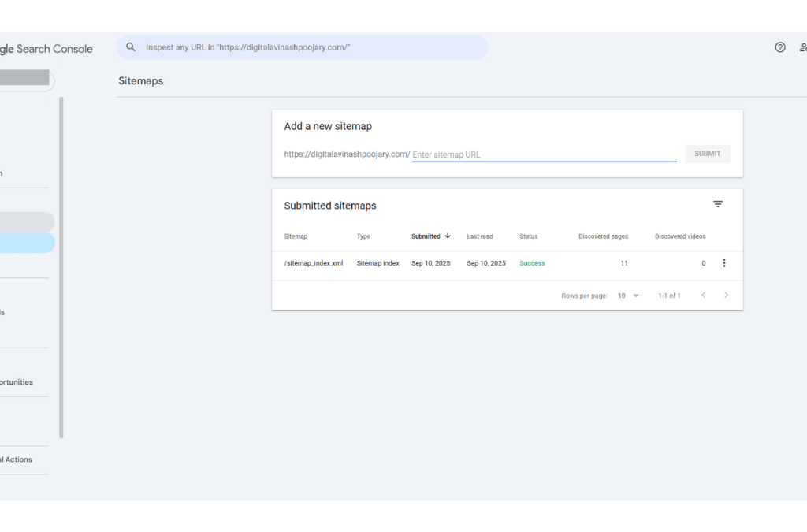Click the sidebar vertical scrollbar

click(x=61, y=268)
